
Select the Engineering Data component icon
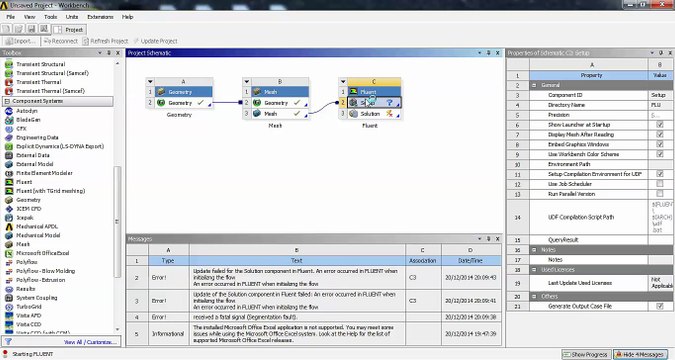[x=9, y=138]
